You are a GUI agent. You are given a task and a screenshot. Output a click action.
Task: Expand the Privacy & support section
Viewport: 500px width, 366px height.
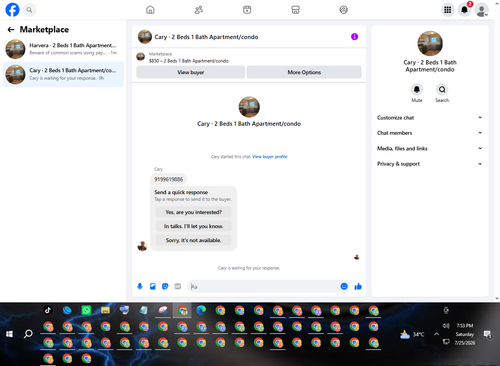tap(430, 164)
